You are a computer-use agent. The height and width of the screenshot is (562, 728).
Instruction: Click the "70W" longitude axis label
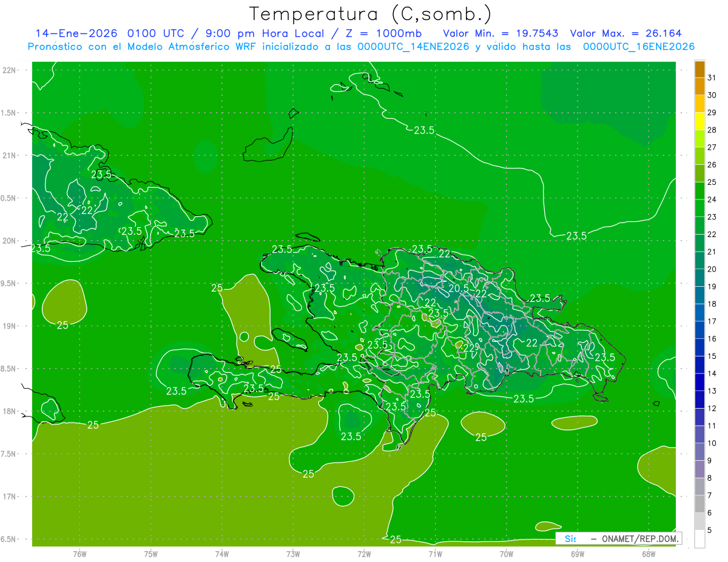click(x=507, y=554)
